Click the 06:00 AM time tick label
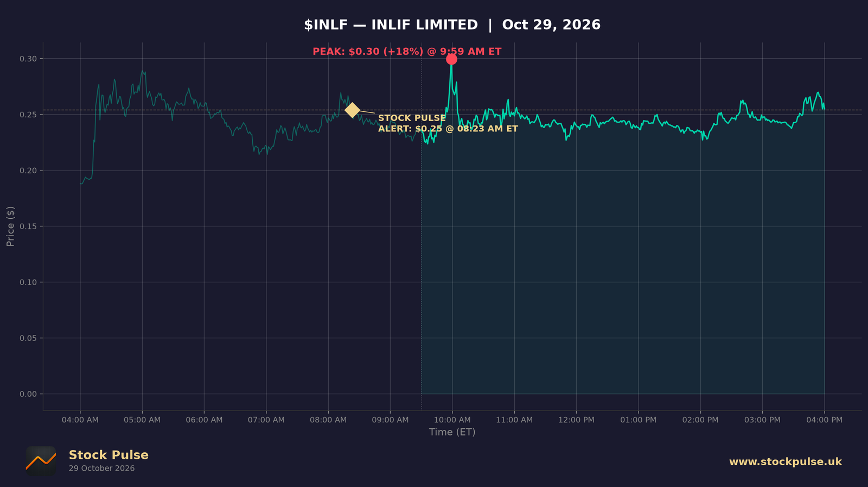This screenshot has height=487, width=868. [x=204, y=420]
